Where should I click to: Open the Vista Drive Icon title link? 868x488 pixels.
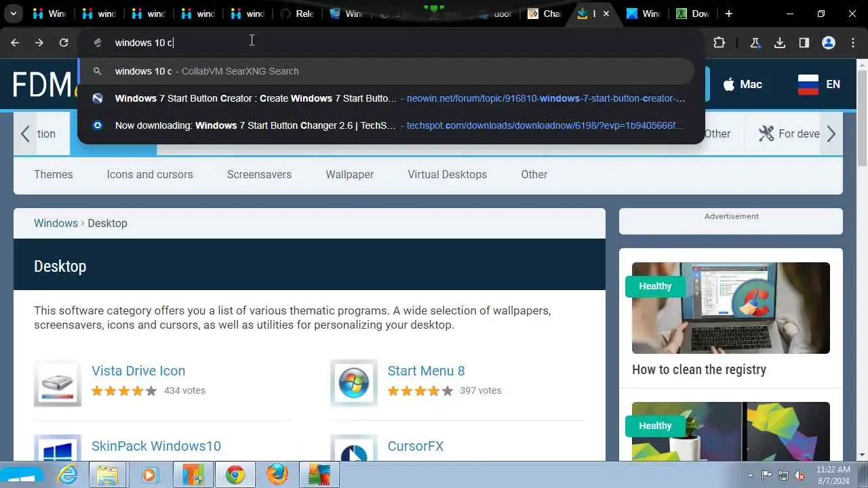point(138,371)
